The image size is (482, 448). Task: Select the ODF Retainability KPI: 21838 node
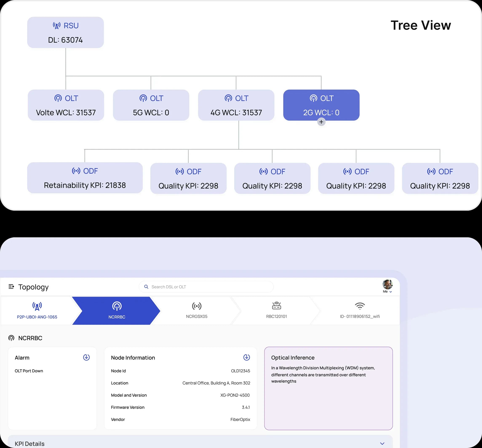[x=85, y=178]
